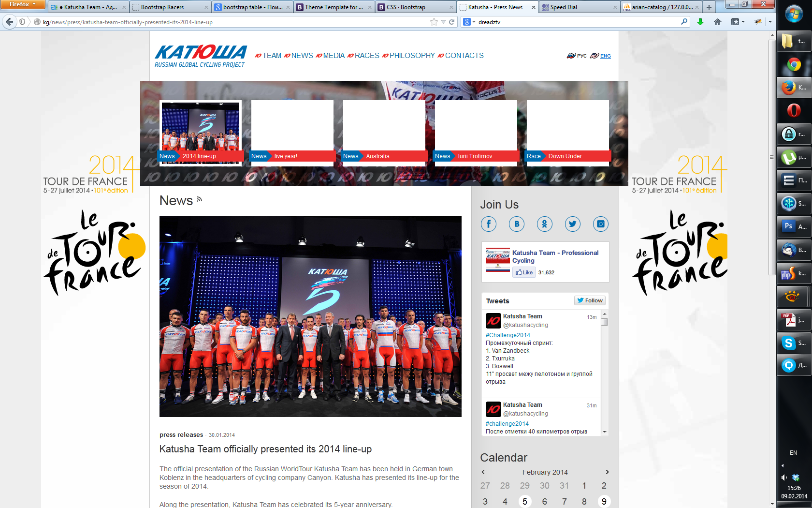Select February 5 in the calendar
This screenshot has height=508, width=812.
point(525,502)
